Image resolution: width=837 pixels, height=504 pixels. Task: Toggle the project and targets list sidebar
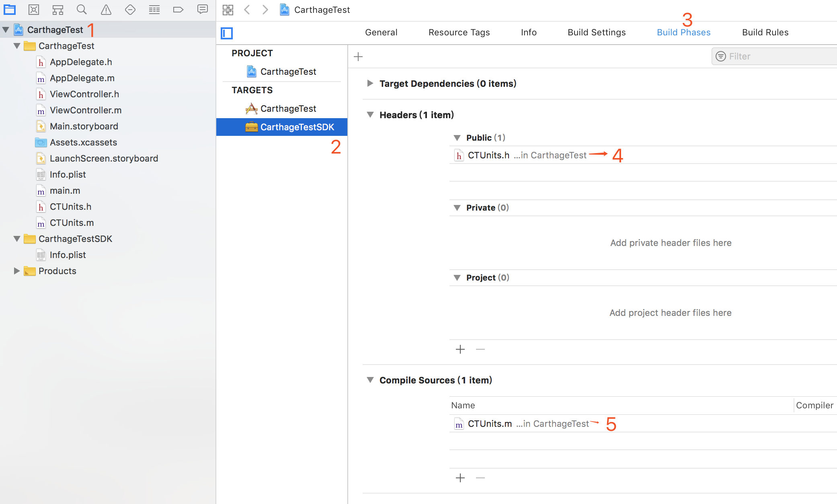pyautogui.click(x=227, y=33)
